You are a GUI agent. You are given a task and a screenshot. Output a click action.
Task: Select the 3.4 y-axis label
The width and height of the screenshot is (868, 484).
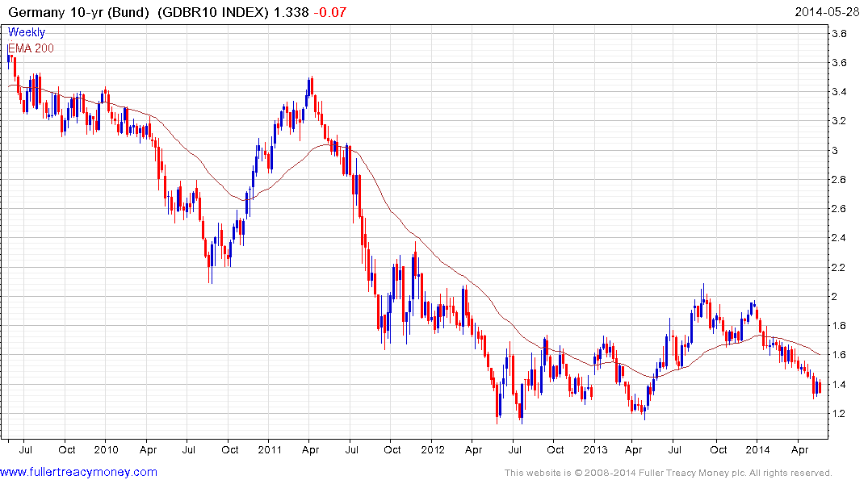pyautogui.click(x=839, y=92)
